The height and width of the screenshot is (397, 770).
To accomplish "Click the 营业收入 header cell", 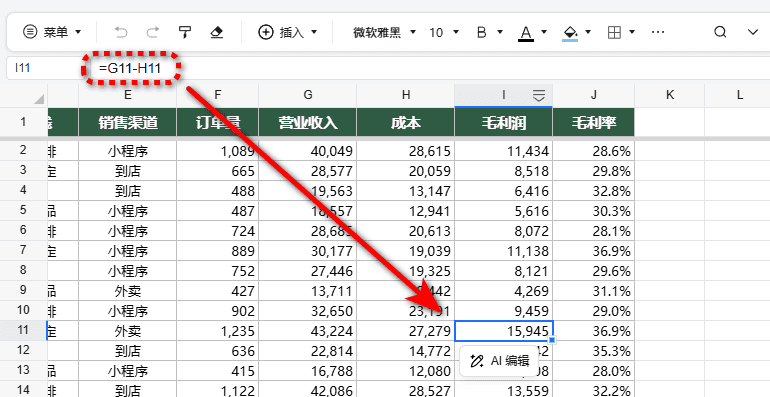I will point(308,122).
